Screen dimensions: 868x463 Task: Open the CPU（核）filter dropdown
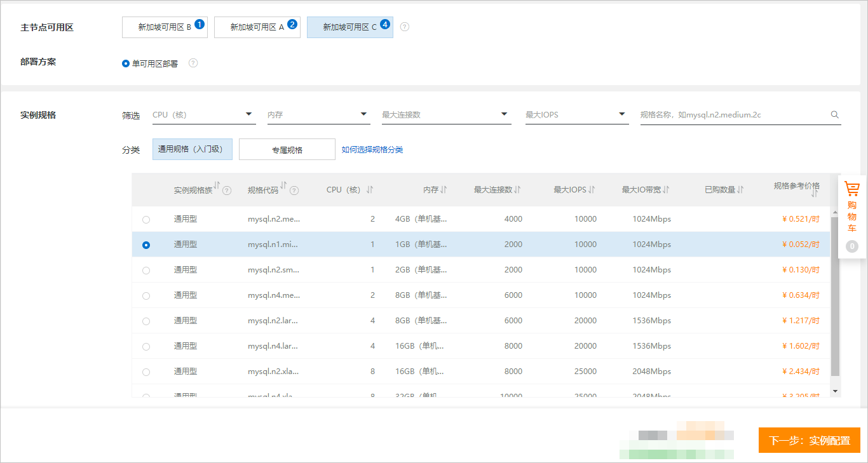coord(204,115)
